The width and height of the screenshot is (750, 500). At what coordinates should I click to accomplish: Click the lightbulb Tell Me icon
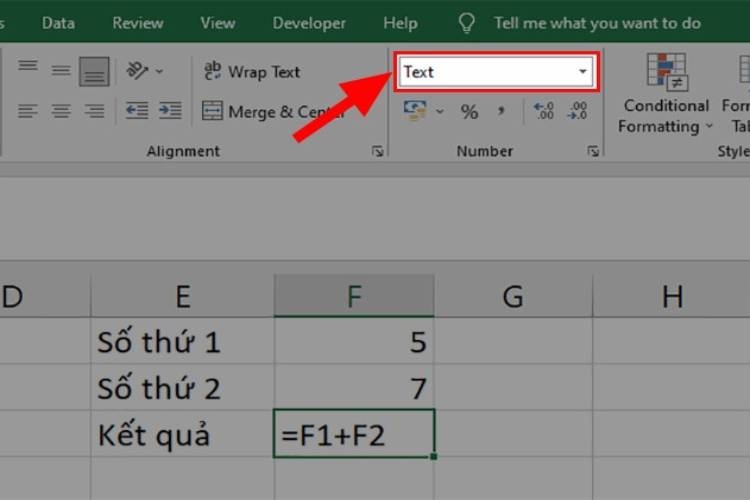(467, 22)
